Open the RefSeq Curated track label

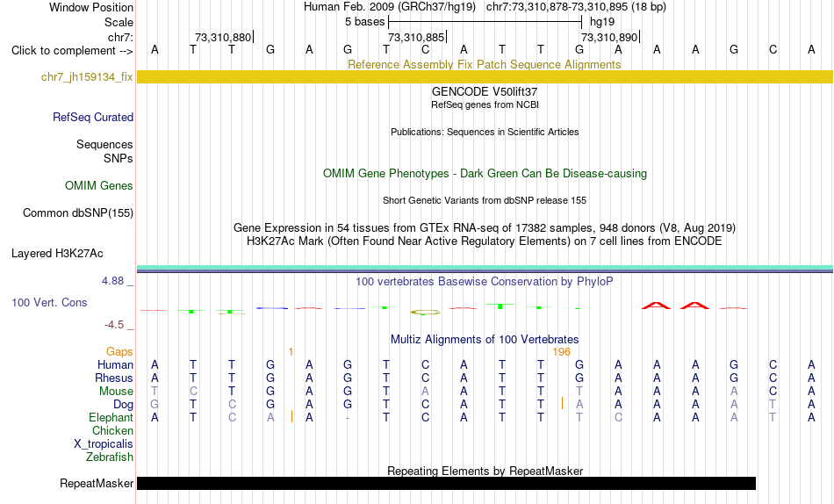pyautogui.click(x=93, y=117)
